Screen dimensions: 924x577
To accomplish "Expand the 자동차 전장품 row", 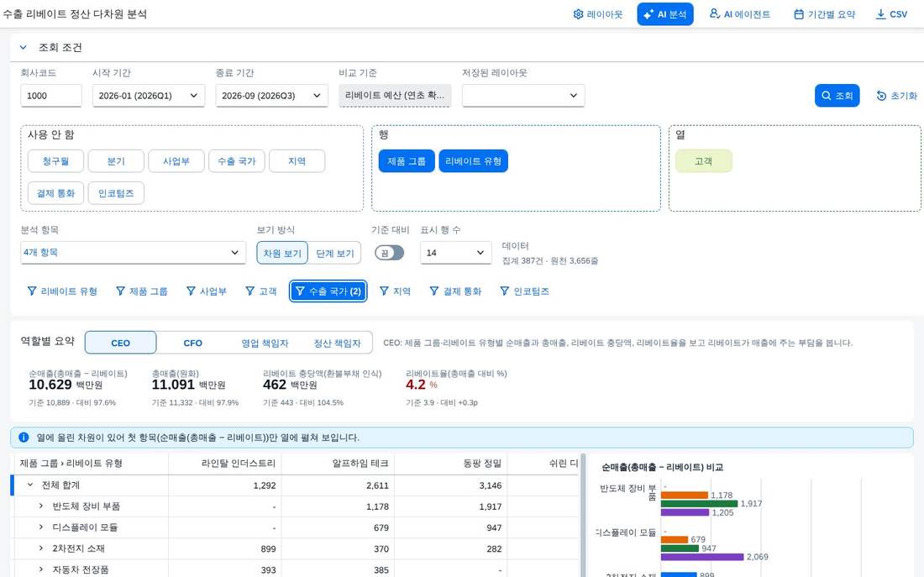I will [40, 570].
